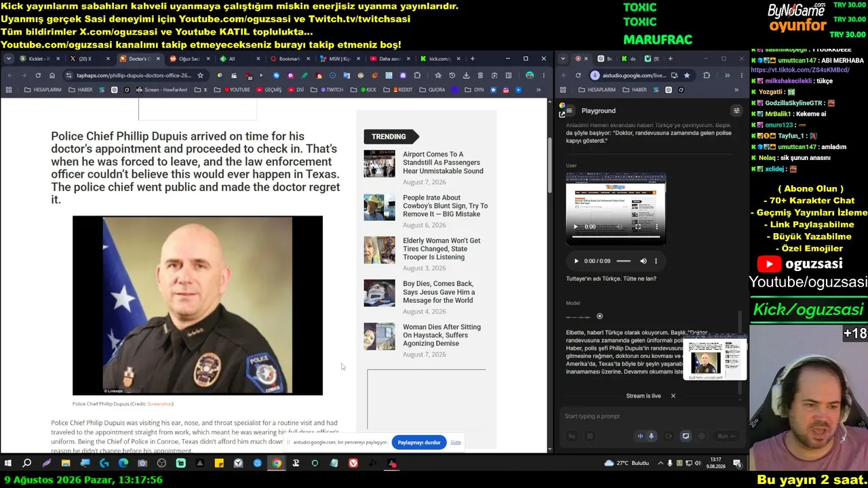Open the Windows notification center

click(737, 464)
